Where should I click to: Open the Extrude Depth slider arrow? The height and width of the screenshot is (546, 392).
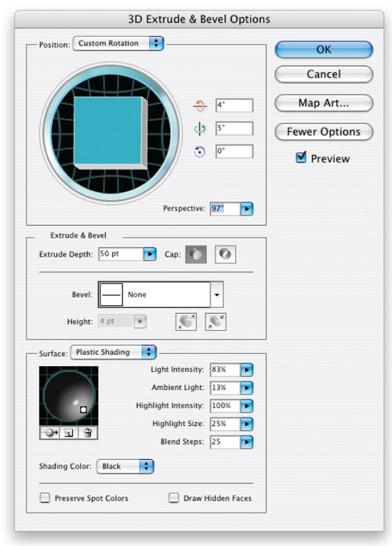coord(150,254)
